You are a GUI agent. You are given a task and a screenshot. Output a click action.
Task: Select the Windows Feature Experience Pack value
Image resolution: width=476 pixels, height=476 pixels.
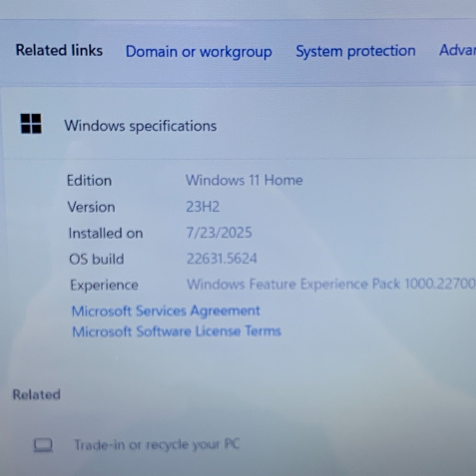coord(331,284)
